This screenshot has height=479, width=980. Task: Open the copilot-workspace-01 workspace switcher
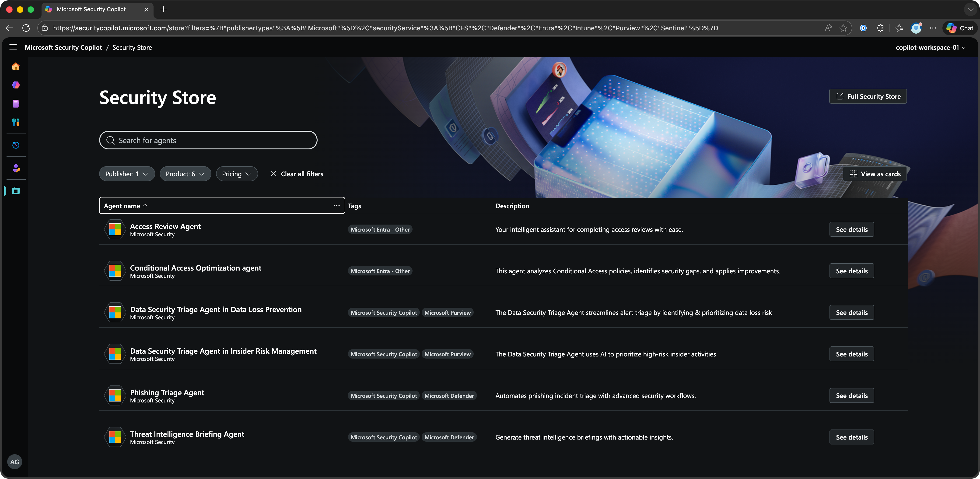tap(930, 48)
